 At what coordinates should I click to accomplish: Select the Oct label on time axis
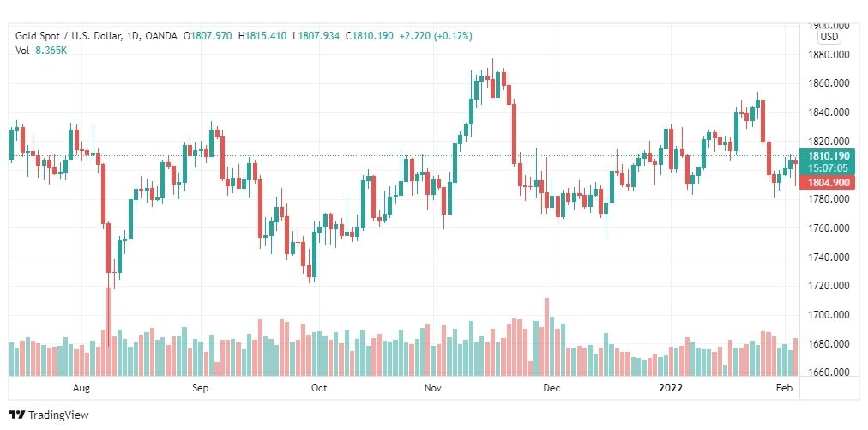tap(319, 388)
